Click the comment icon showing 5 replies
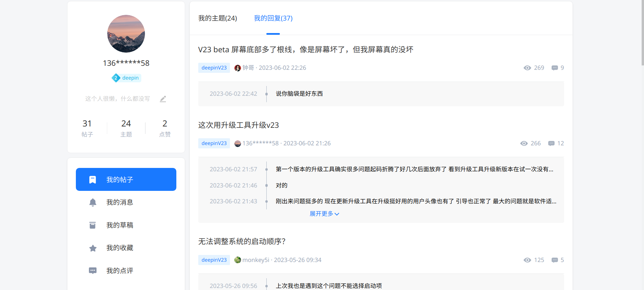 click(555, 260)
